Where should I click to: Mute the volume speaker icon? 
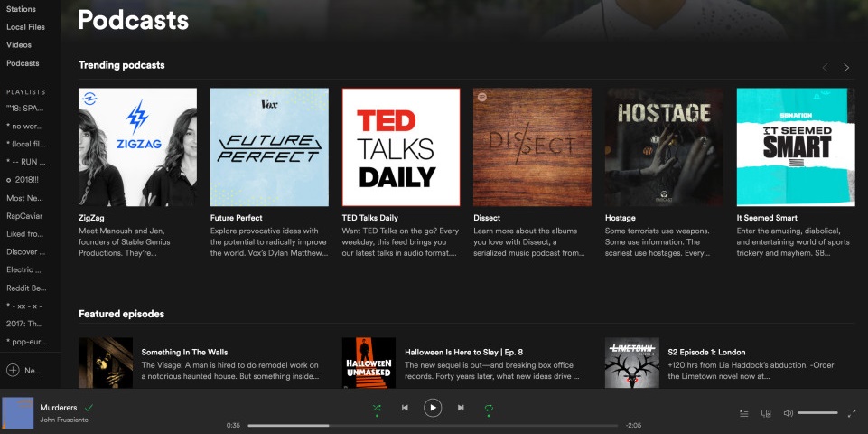point(789,413)
